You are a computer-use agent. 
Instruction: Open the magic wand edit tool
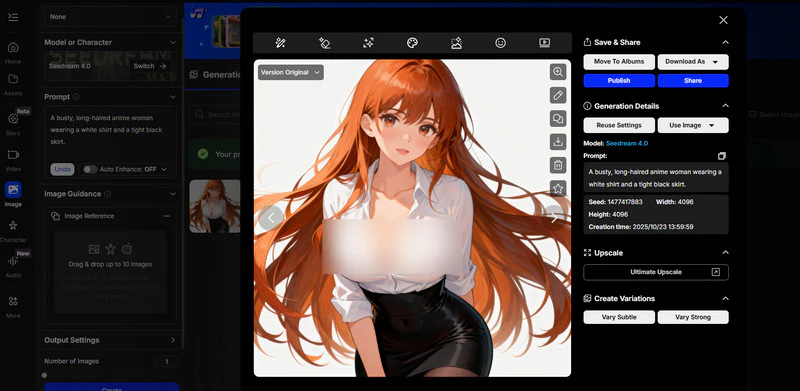(280, 43)
